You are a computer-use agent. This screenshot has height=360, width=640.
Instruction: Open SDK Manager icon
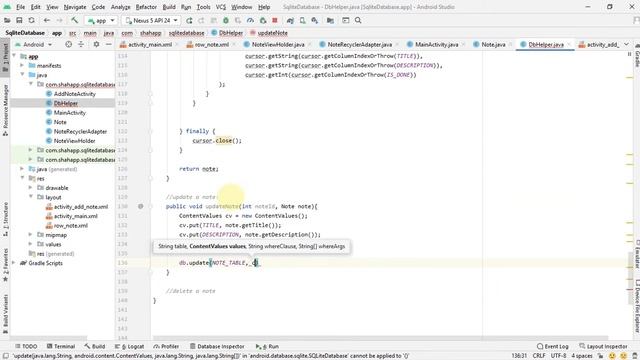pos(315,20)
